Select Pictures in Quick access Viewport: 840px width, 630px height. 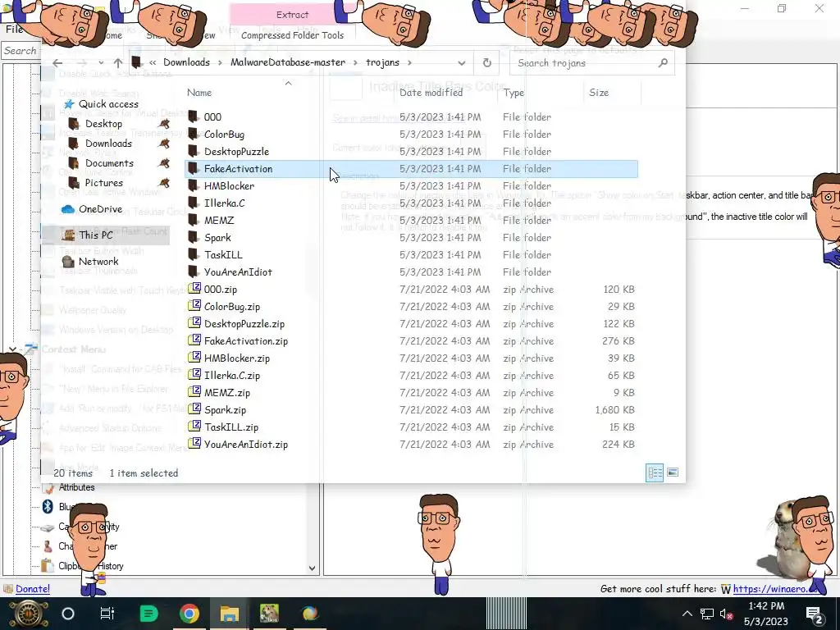pos(104,183)
